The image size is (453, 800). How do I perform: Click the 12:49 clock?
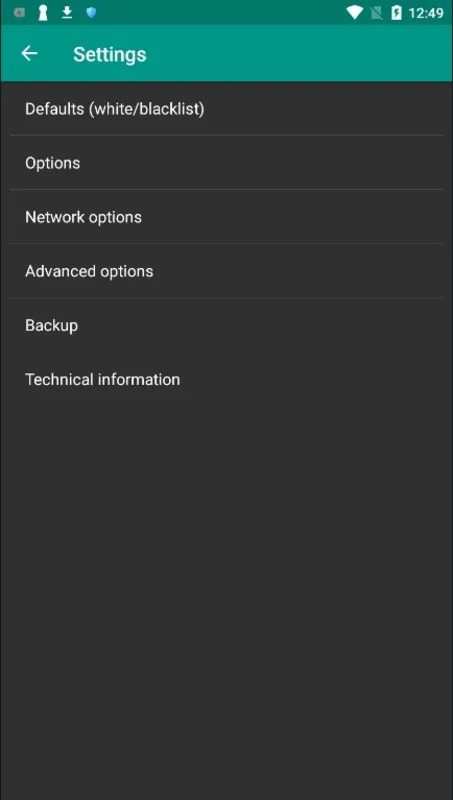[x=426, y=13]
